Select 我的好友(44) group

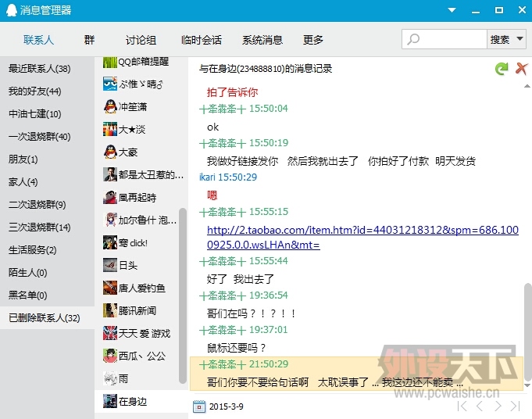(34, 91)
